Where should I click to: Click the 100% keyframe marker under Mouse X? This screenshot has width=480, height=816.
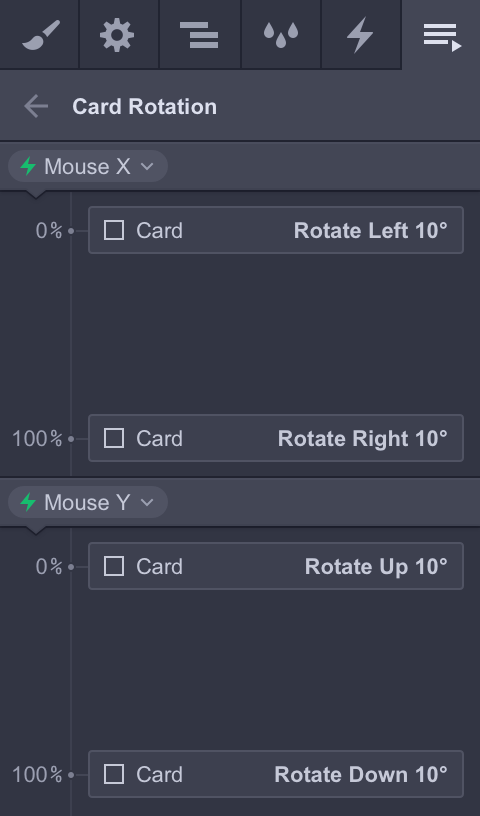click(71, 439)
